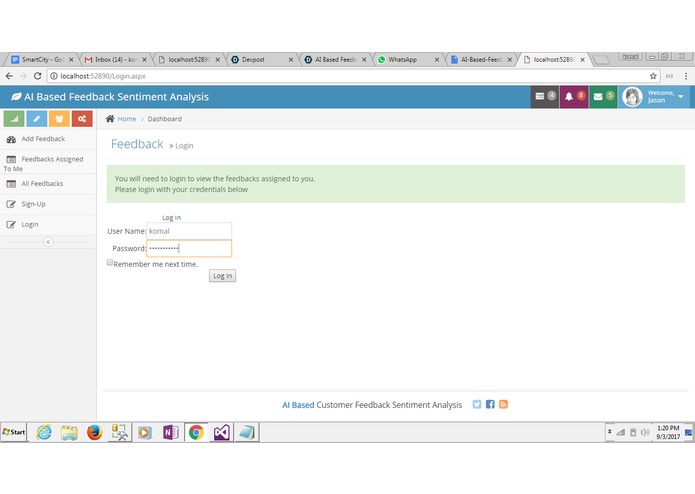The width and height of the screenshot is (695, 494).
Task: Click the taskbar clock 1:20 PM
Action: 668,432
